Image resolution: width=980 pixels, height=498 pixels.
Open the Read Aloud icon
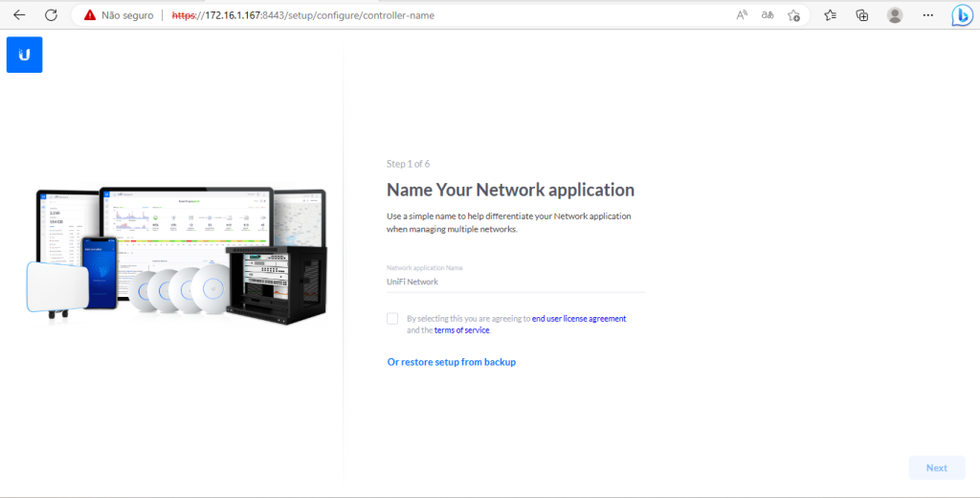coord(742,15)
